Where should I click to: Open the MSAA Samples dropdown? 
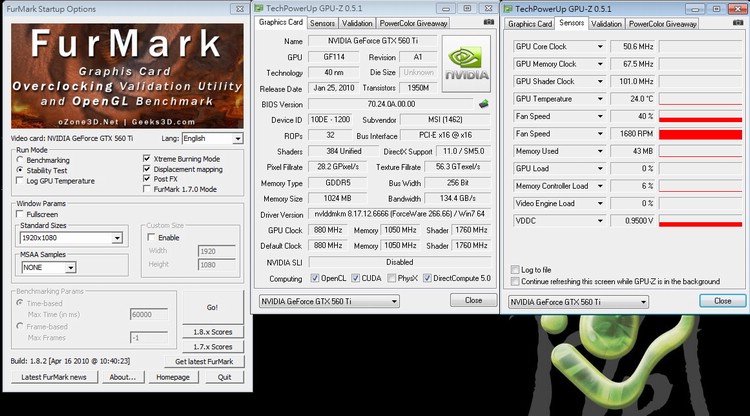point(71,267)
